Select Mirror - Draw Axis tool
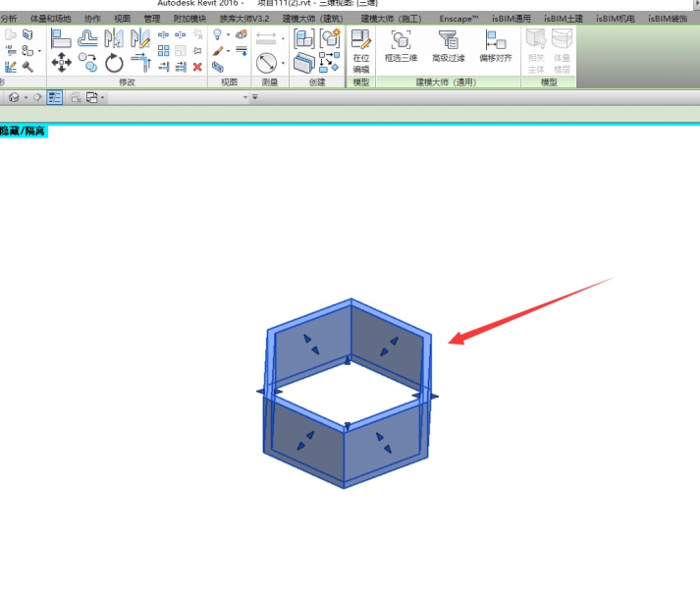 click(x=140, y=38)
